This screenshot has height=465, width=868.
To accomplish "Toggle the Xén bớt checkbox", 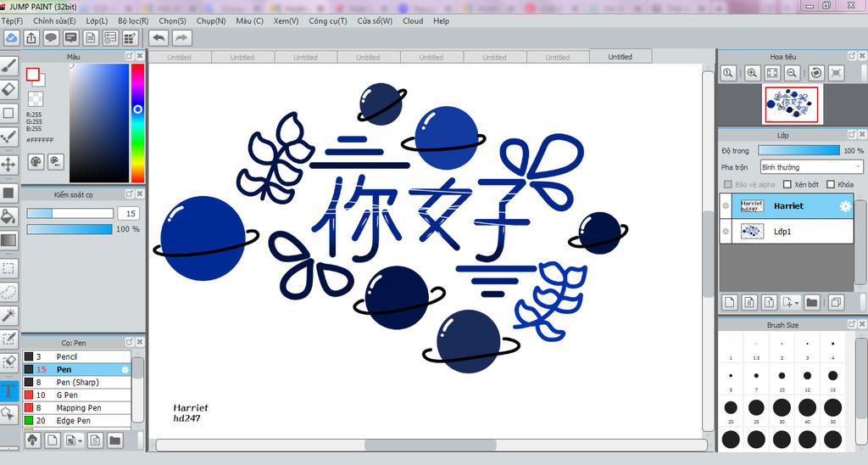I will coord(787,185).
